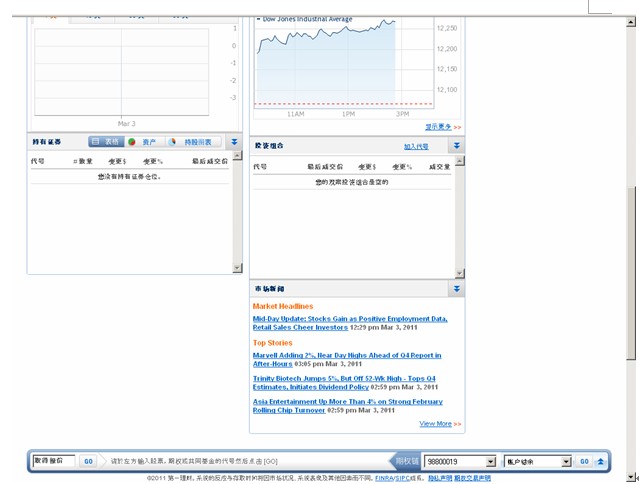Click the 加入代号 link in the 投资组合 panel
Viewport: 639px width, 484px height.
point(416,146)
